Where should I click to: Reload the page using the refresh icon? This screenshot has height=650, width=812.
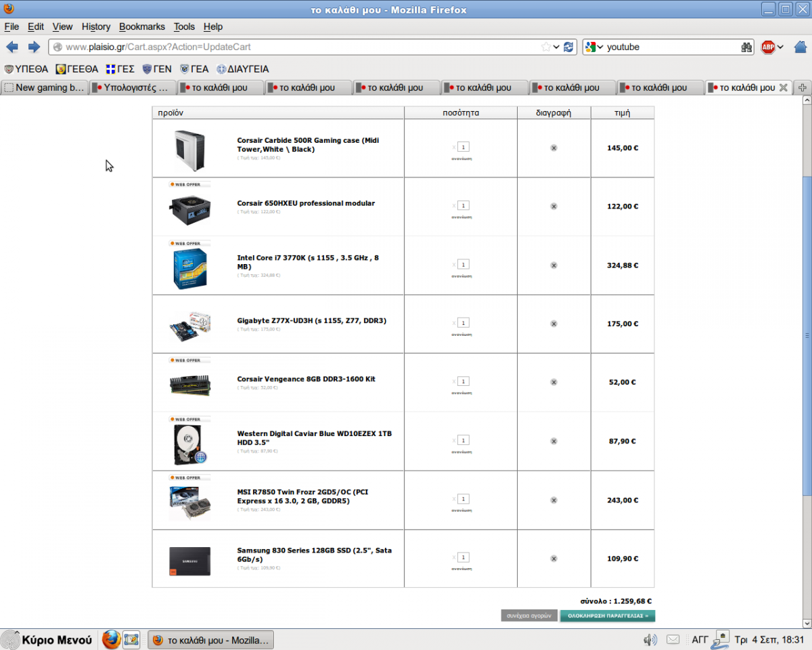tap(568, 47)
